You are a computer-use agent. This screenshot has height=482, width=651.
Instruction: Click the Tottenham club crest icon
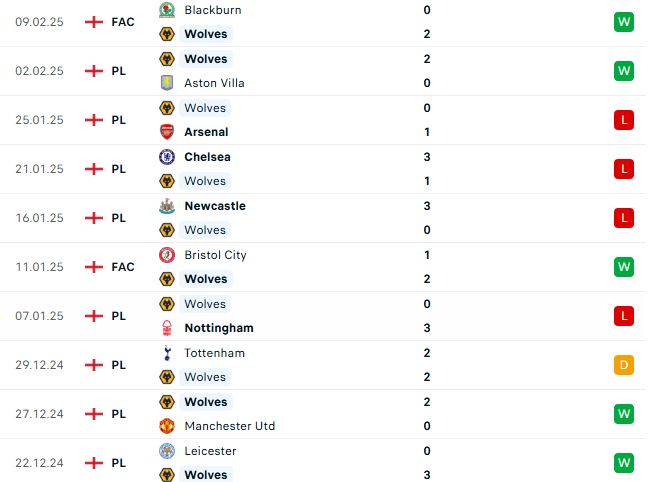click(x=167, y=353)
